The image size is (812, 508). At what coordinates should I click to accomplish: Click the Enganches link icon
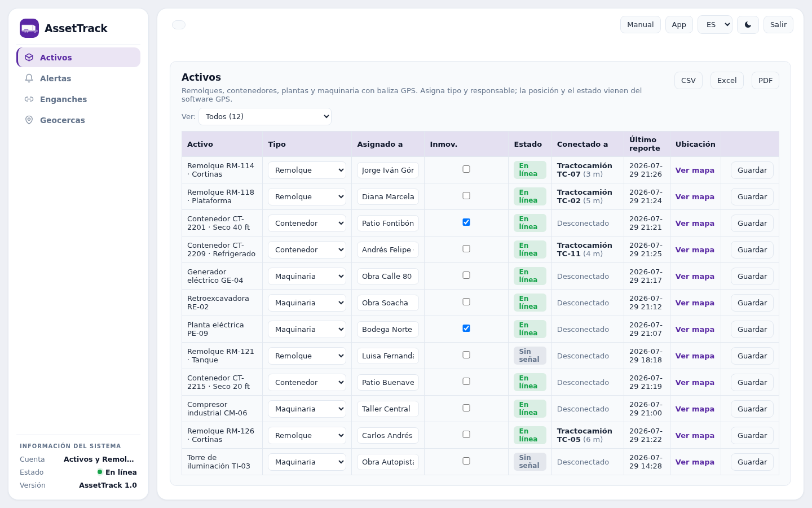pyautogui.click(x=29, y=99)
